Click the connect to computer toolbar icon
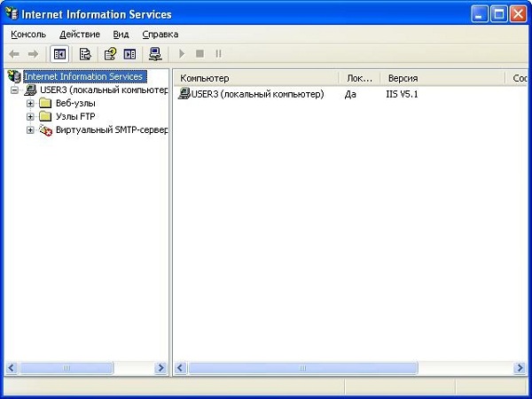The image size is (532, 399). [155, 54]
